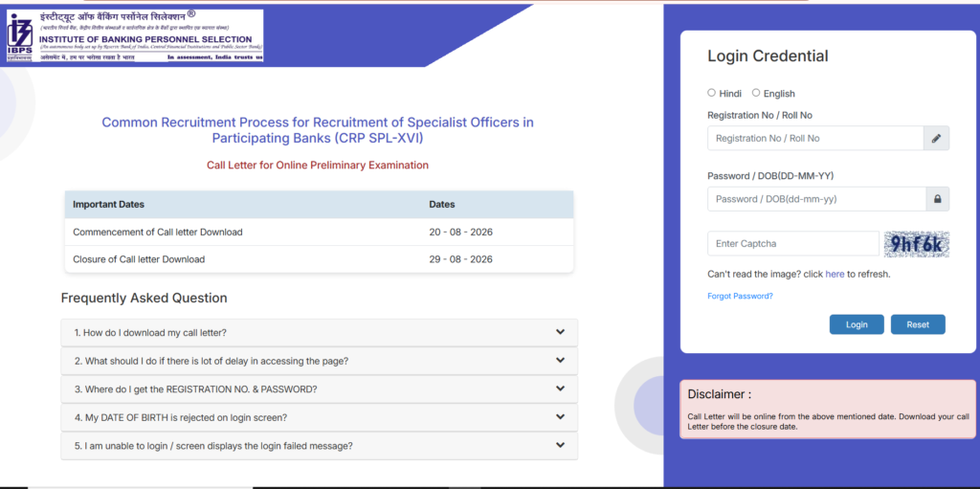Screen dimensions: 980x489
Task: Click the 'Disclaimer :' heading
Action: point(719,394)
